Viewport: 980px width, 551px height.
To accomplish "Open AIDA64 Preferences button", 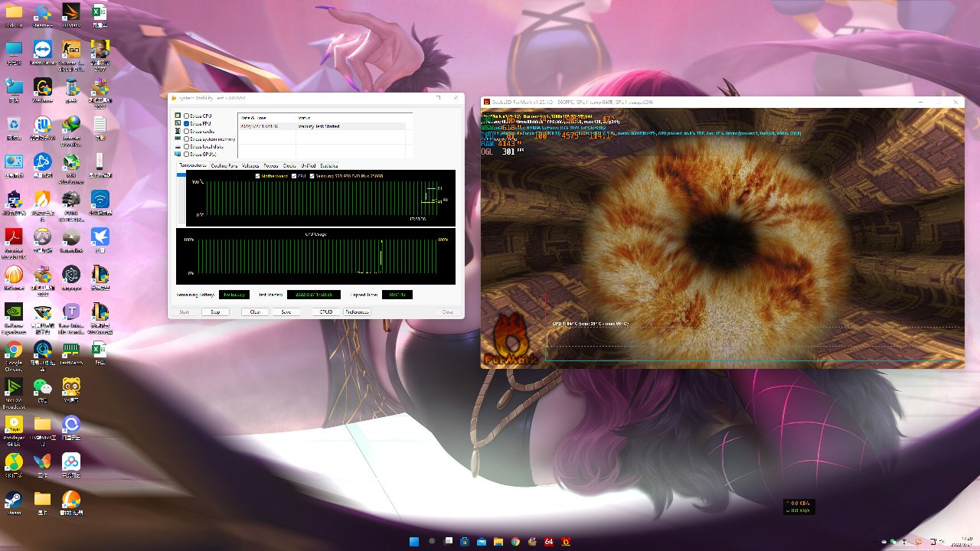I will coord(357,311).
